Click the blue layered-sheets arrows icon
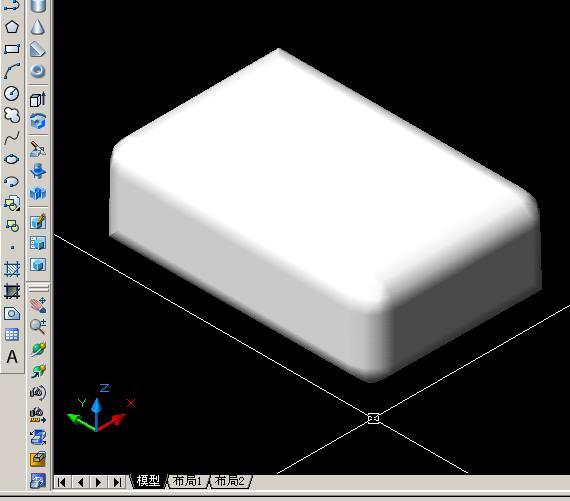The image size is (570, 501). (38, 437)
